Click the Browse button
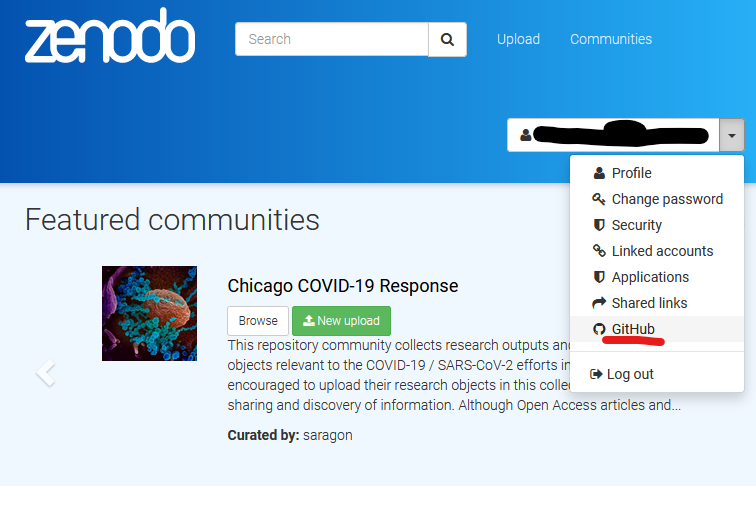756x510 pixels. coord(258,321)
